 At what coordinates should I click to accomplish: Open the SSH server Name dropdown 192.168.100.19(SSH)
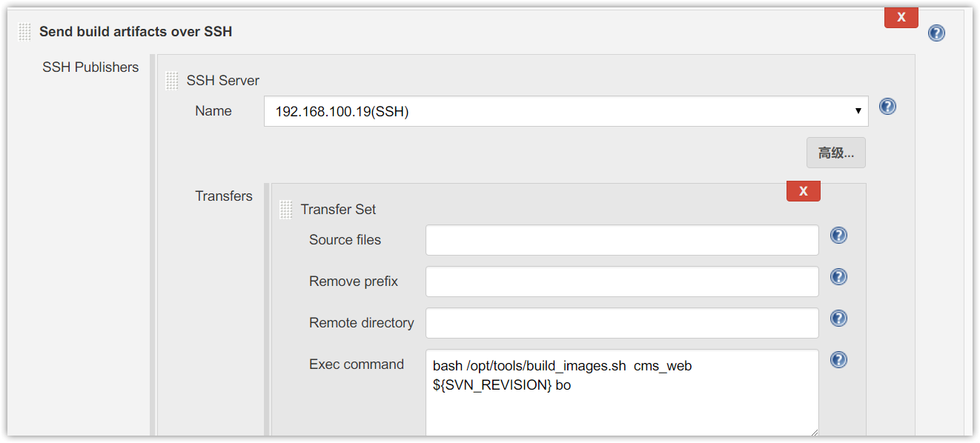(x=566, y=111)
